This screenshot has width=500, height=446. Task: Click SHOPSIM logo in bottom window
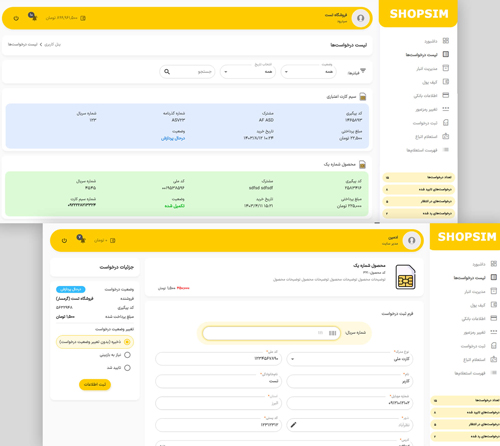point(467,237)
